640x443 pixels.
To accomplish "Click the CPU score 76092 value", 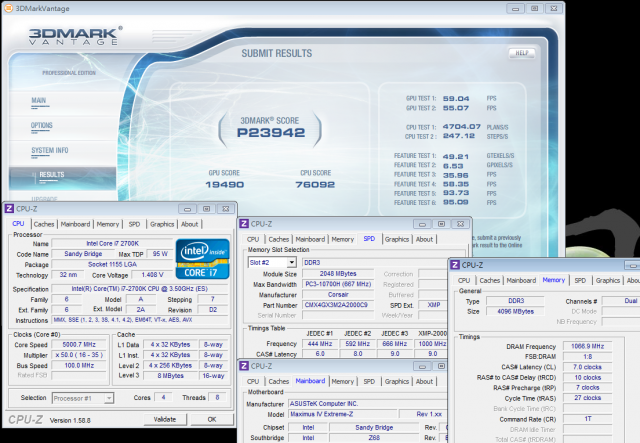I will (x=315, y=185).
